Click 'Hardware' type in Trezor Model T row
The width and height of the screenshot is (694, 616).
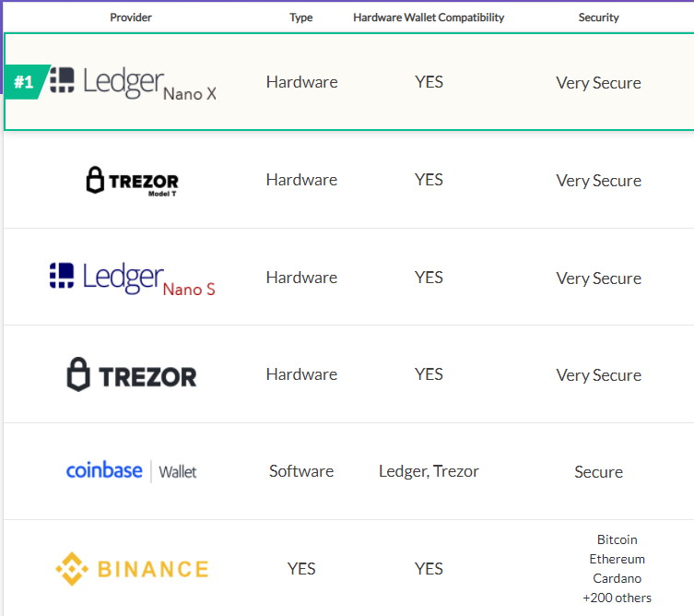pyautogui.click(x=301, y=180)
